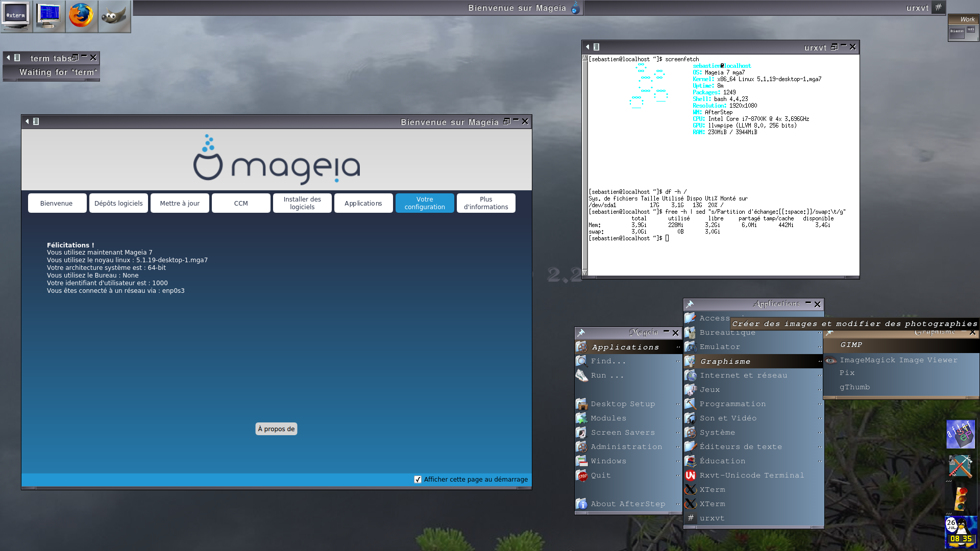Click the urxvt terminal scrollbar

[x=585, y=166]
